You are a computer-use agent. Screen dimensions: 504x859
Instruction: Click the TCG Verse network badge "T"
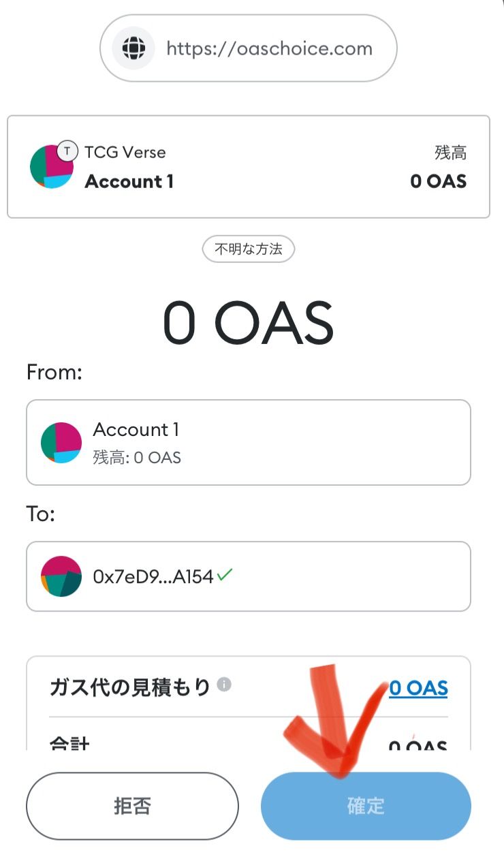[x=67, y=151]
